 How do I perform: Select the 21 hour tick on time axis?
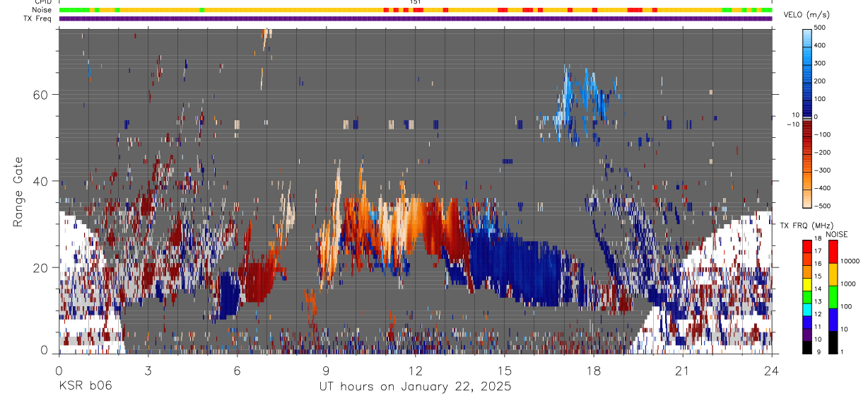point(682,370)
